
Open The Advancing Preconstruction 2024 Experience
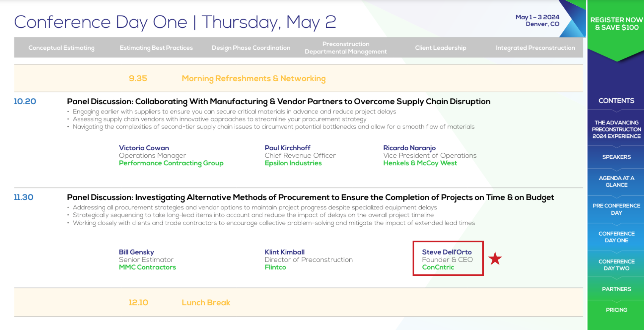[x=616, y=129]
